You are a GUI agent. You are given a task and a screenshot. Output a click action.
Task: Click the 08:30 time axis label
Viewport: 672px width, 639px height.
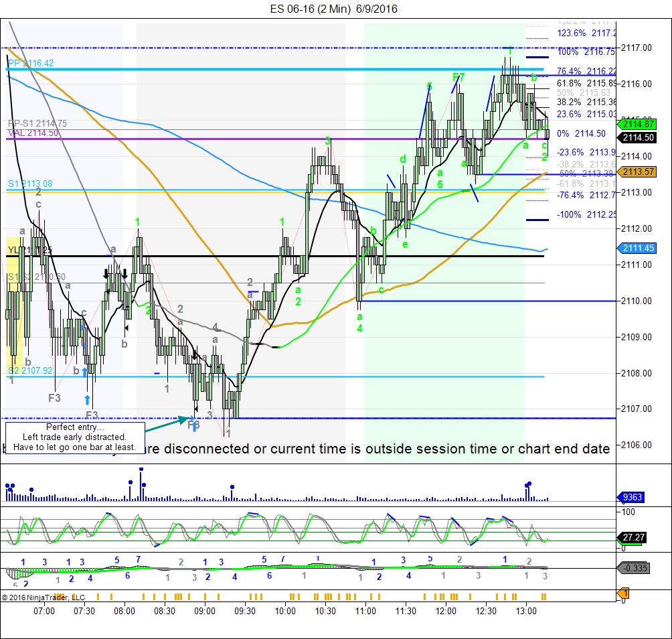165,611
